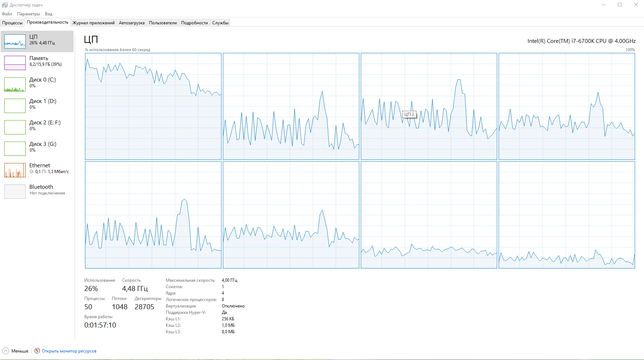
Task: Open the Вид menu
Action: [49, 14]
